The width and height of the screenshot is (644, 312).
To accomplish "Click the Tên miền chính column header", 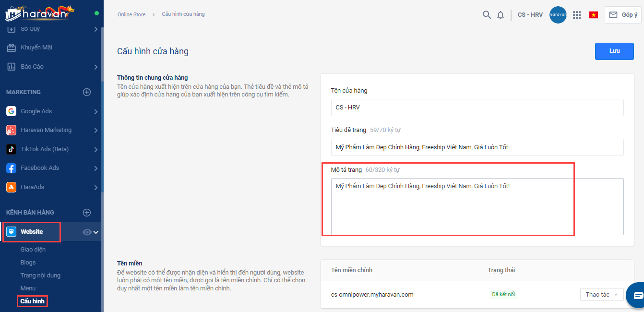I will coord(352,270).
